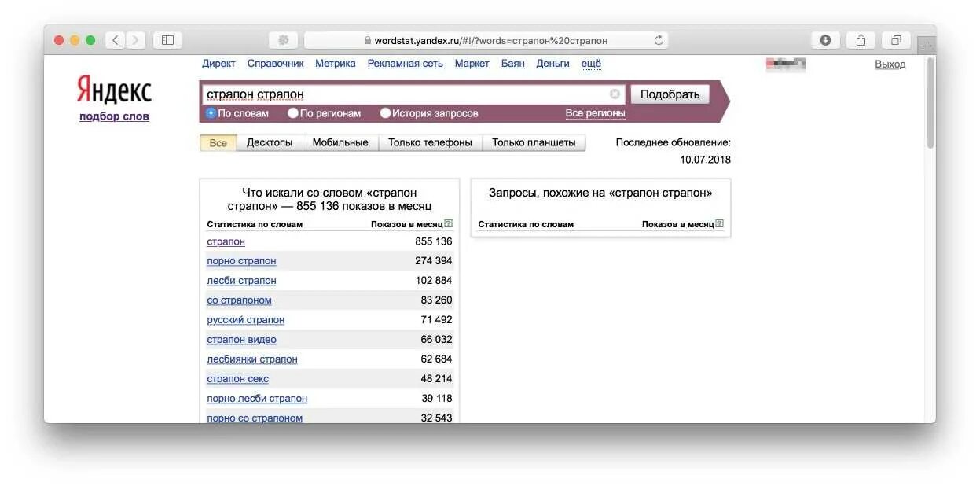
Task: Open help icon in the similar queries panel
Action: (719, 224)
